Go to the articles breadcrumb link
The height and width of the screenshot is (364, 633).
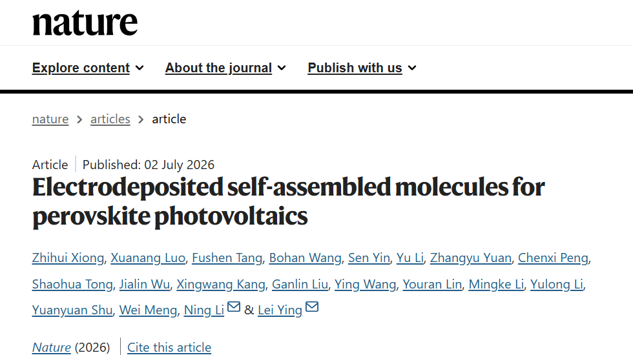(110, 119)
